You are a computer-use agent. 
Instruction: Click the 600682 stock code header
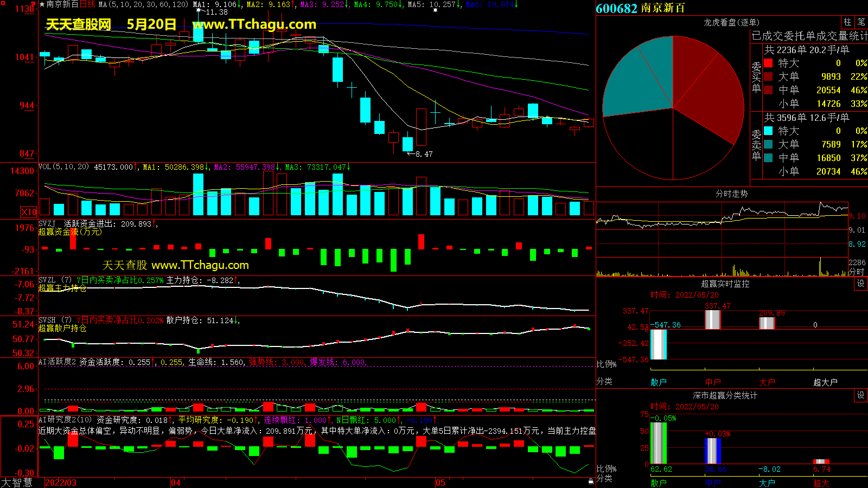tap(616, 8)
